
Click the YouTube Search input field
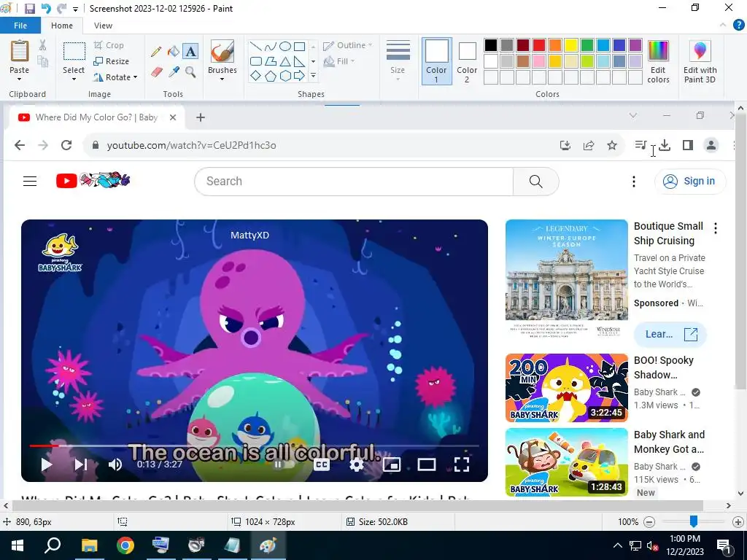click(x=354, y=182)
